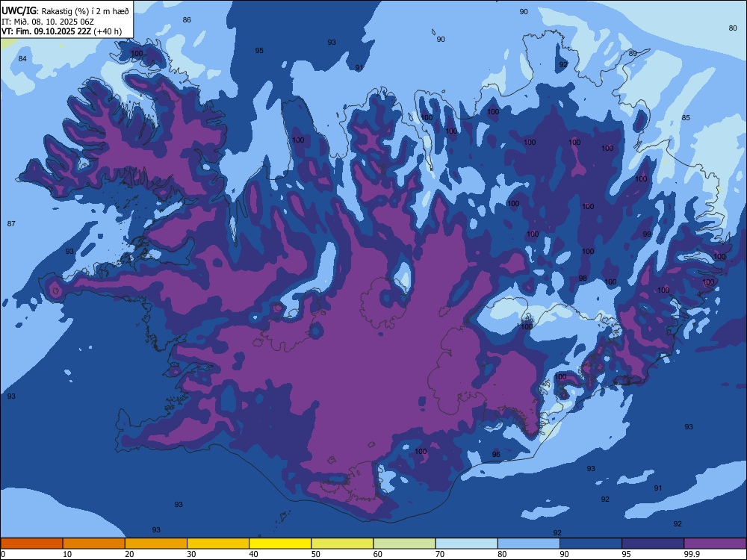747x560 pixels.
Task: Click the legend label '50'
Action: (316, 554)
